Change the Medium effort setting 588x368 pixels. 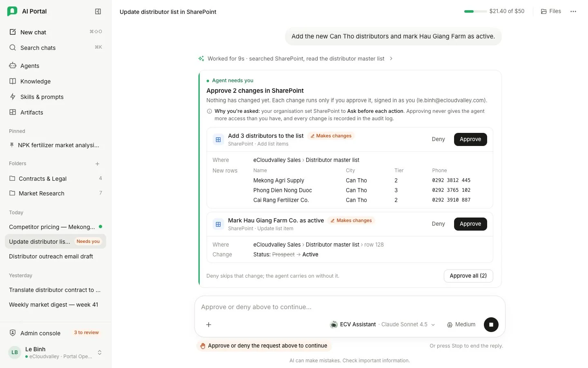[461, 324]
